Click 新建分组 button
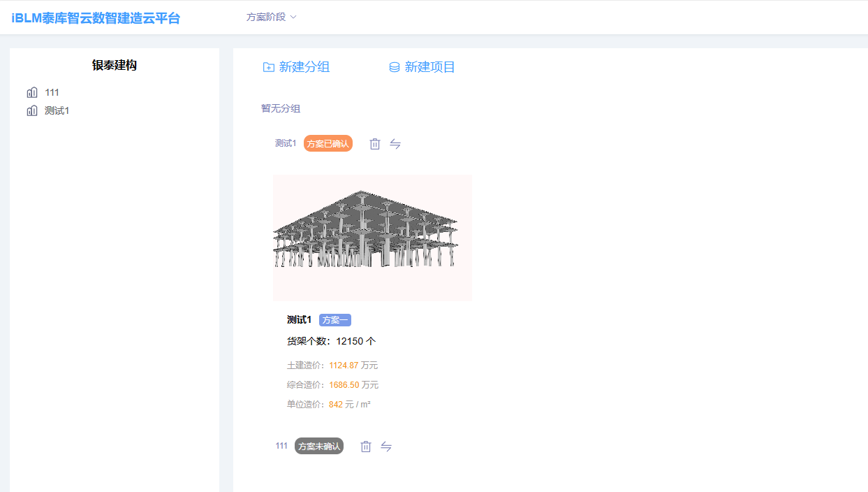This screenshot has height=492, width=868. (x=296, y=67)
